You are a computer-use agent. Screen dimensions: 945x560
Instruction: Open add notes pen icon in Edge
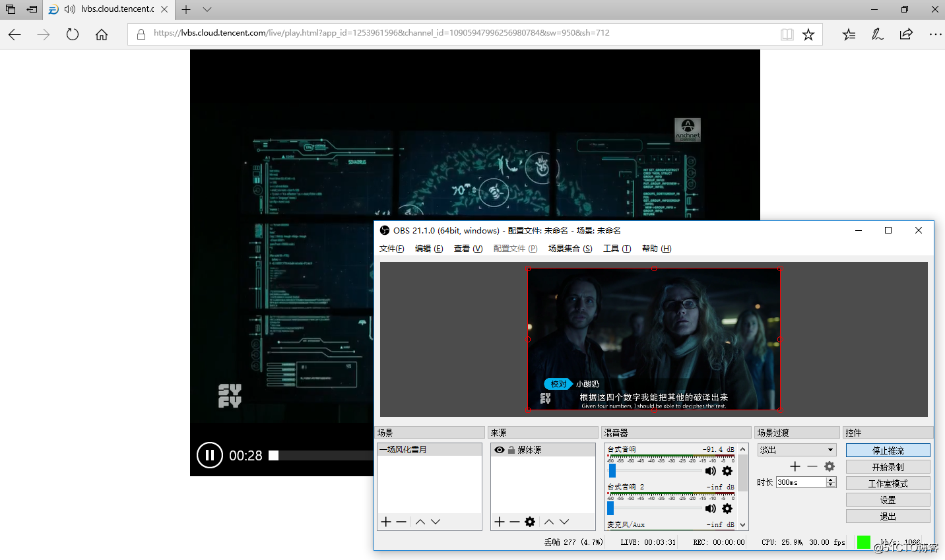tap(878, 34)
